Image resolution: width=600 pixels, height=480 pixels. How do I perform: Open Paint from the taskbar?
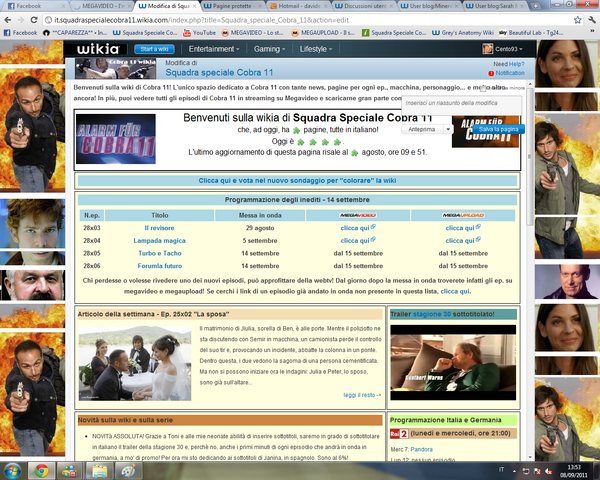click(x=128, y=470)
